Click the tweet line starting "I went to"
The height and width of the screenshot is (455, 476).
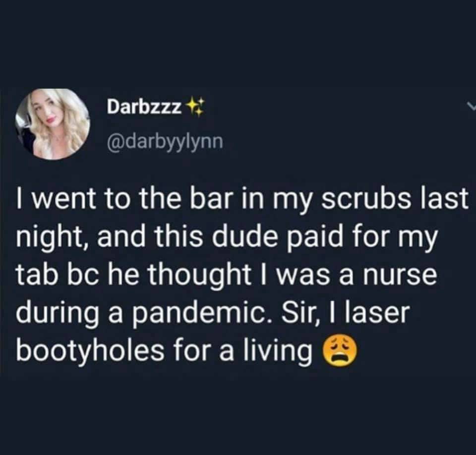coord(241,201)
